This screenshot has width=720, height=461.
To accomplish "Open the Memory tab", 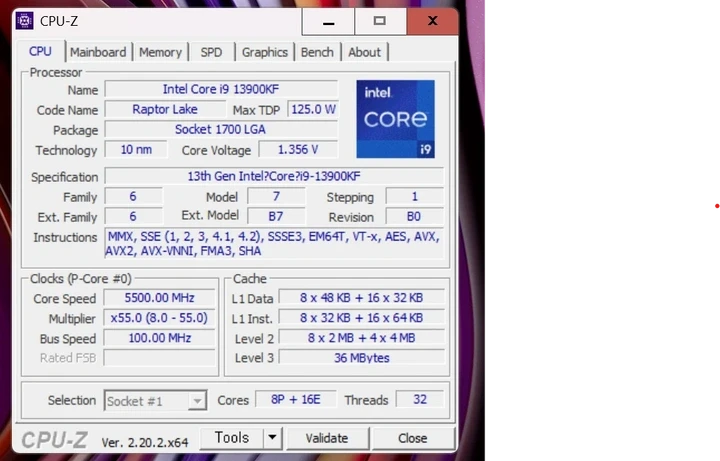I will [160, 52].
